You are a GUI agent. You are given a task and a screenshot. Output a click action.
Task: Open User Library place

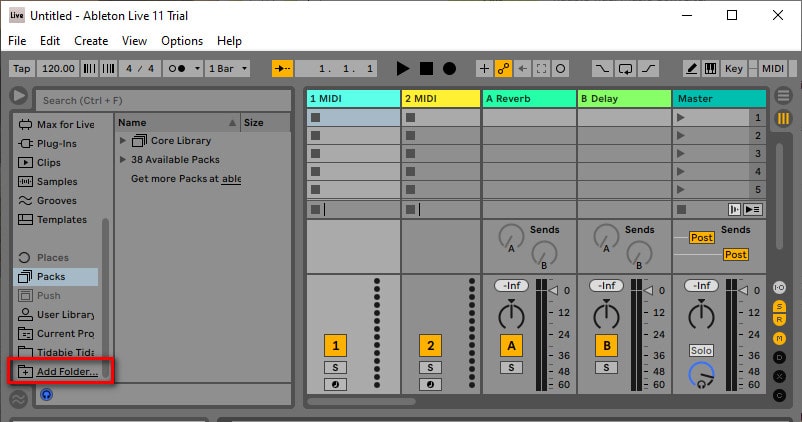(x=56, y=315)
